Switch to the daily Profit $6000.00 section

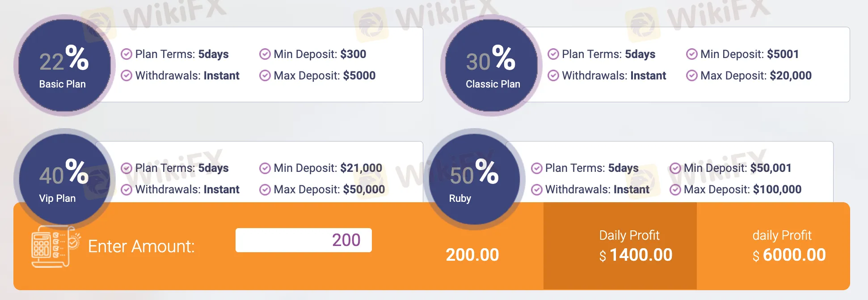(781, 245)
